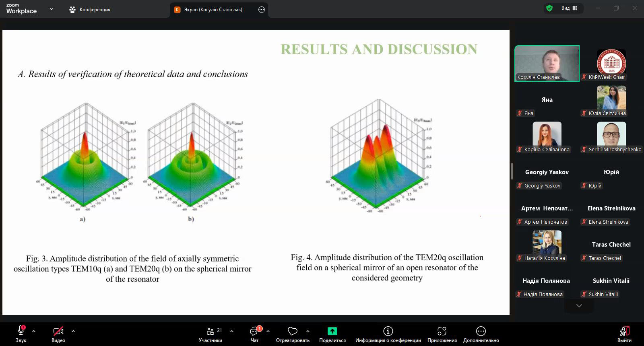The image size is (644, 346).
Task: Toggle the microphone (Звук) mute
Action: click(x=21, y=331)
